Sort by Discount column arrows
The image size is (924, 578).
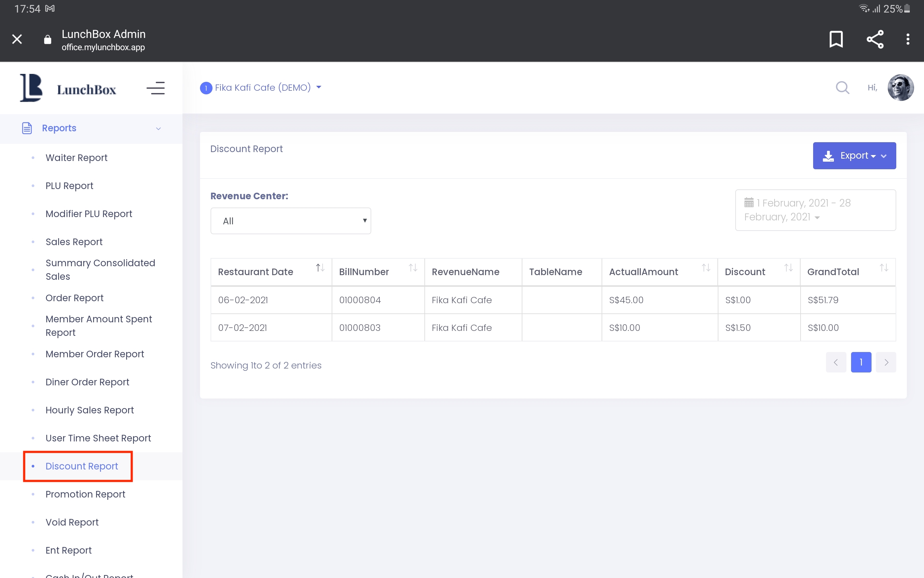point(788,268)
